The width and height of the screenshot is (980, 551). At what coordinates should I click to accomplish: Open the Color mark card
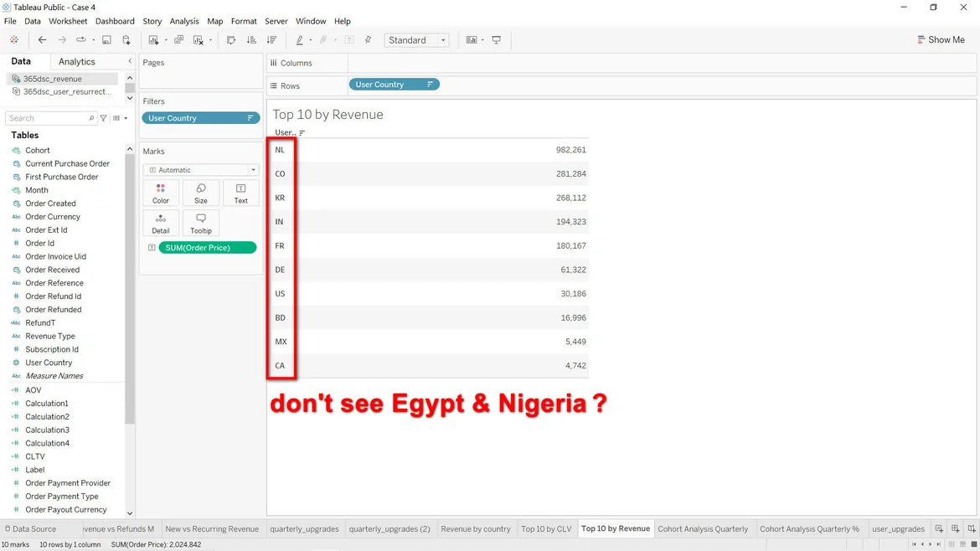point(161,193)
